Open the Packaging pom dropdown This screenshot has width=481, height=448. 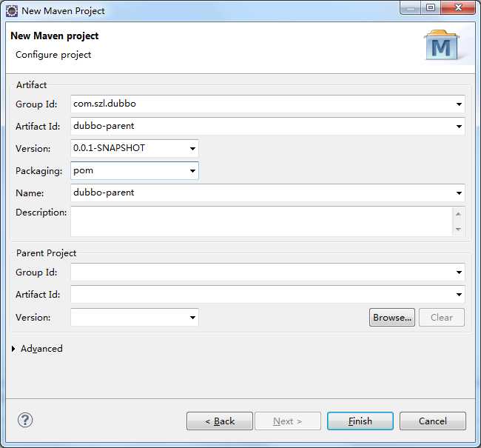coord(192,171)
